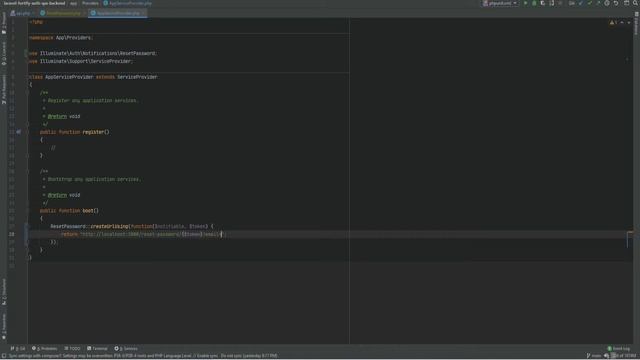Click the Rollback undo arrow icon
Viewport: 640px width, 360px height.
(616, 3)
